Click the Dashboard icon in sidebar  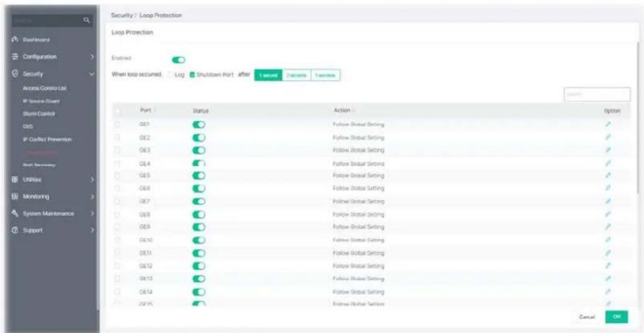pos(16,40)
